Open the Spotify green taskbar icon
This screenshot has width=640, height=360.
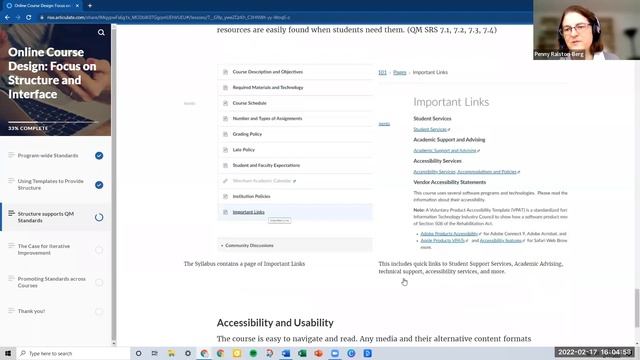[x=253, y=353]
